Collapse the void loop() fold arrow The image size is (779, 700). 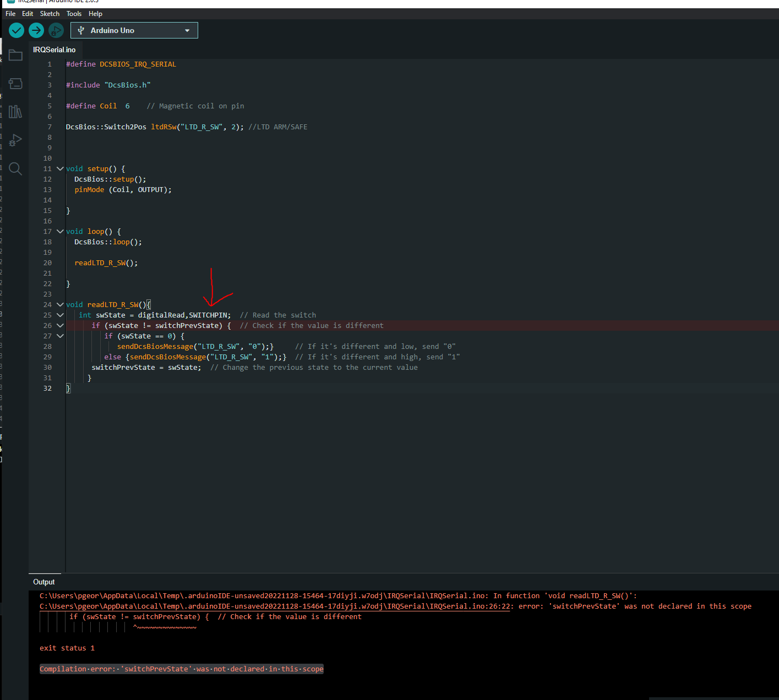point(60,232)
